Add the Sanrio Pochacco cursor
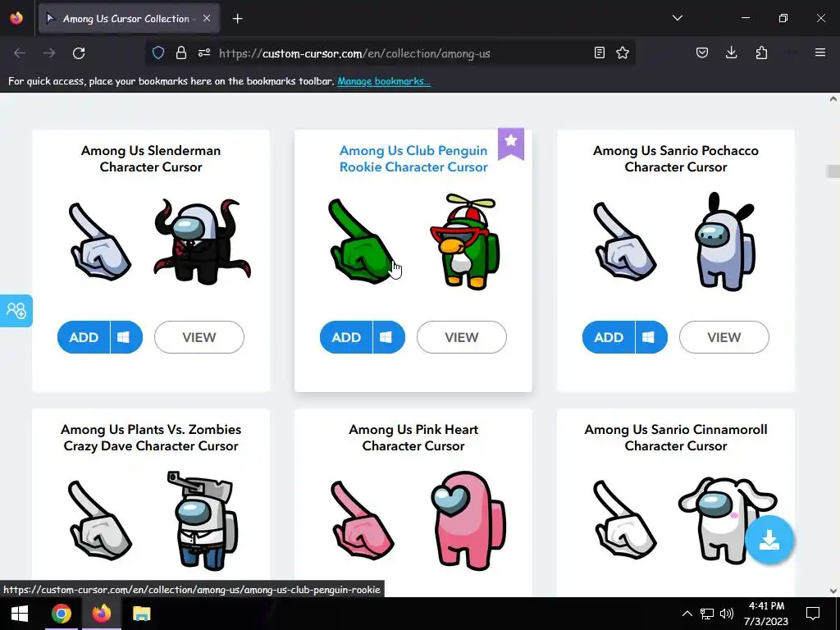This screenshot has height=630, width=840. tap(609, 337)
